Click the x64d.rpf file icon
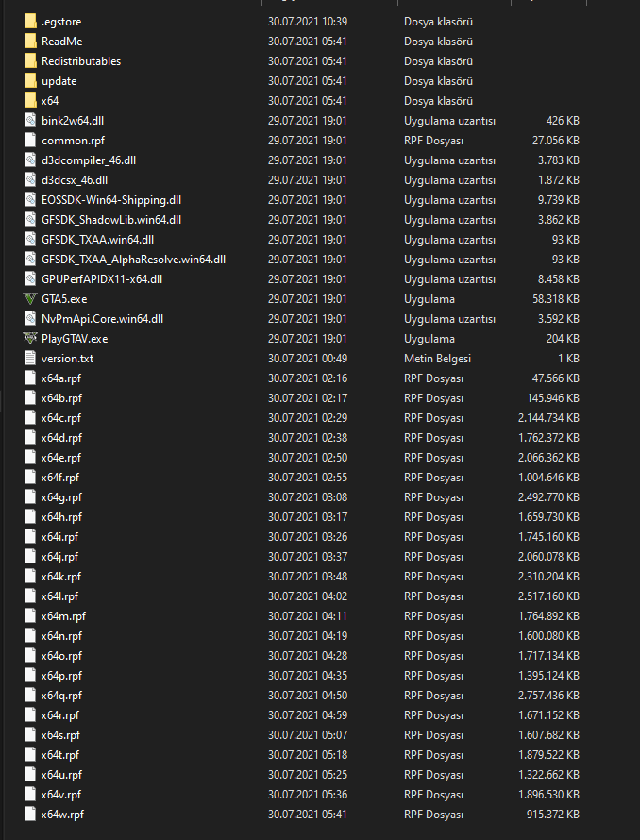The width and height of the screenshot is (640, 840). tap(30, 438)
